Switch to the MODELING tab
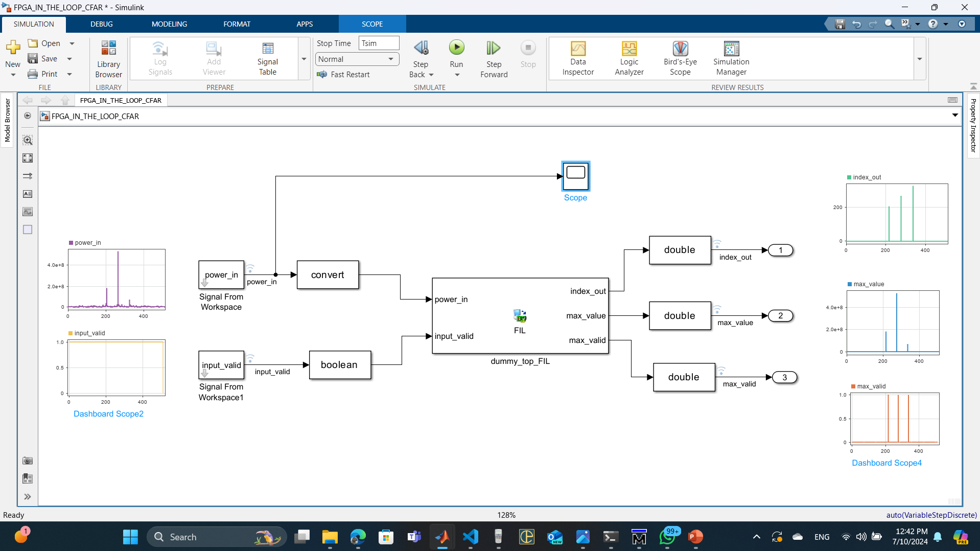 [169, 24]
